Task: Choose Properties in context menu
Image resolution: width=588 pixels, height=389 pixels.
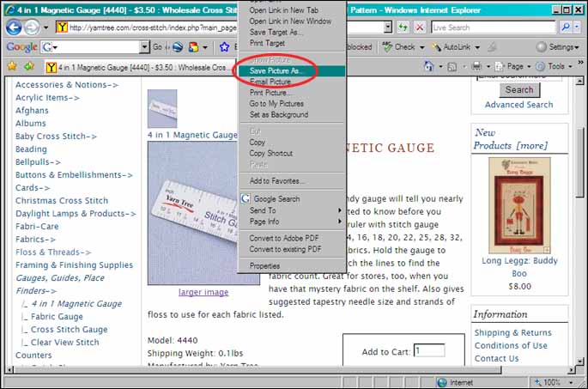Action: click(292, 265)
